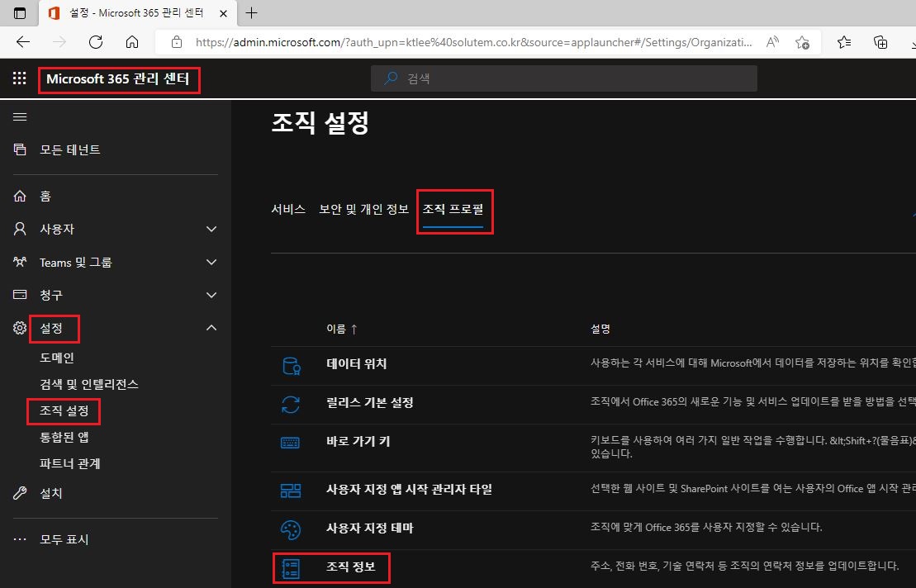This screenshot has height=588, width=916.
Task: Refresh the page with reload icon
Action: tap(96, 42)
